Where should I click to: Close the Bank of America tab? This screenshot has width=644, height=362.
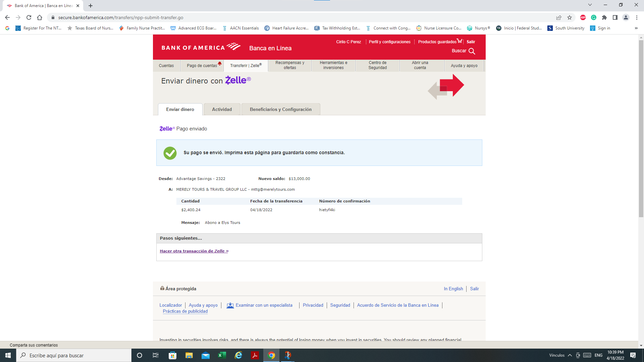pos(78,6)
